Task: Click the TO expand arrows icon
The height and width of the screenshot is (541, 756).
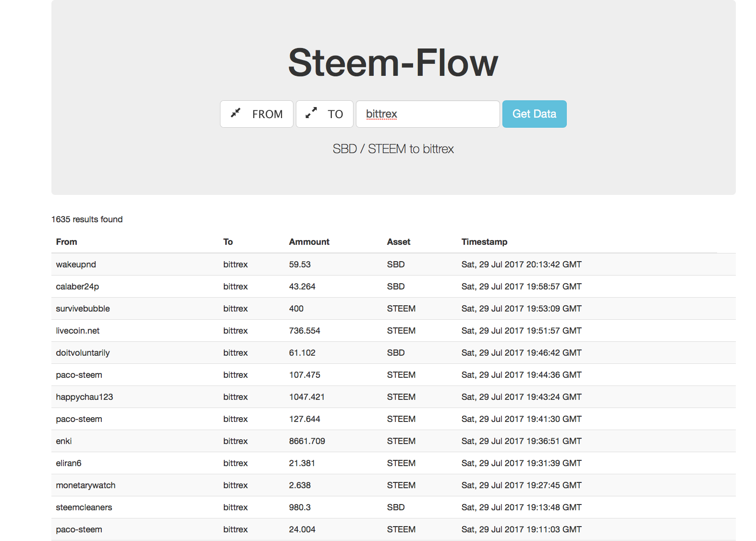Action: [x=311, y=113]
